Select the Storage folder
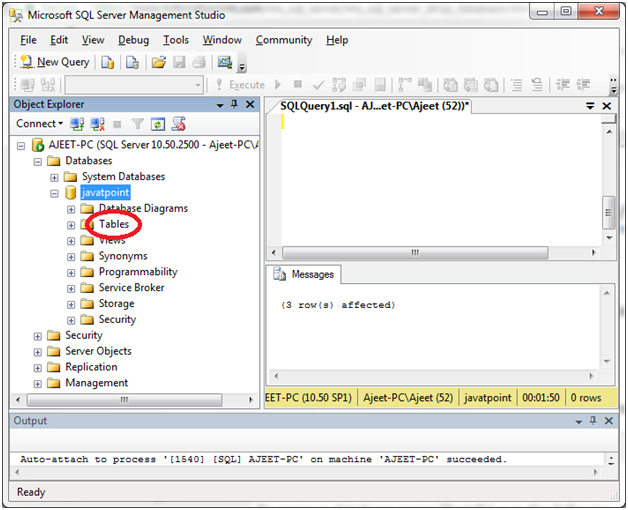Viewport: 628px width, 510px height. [116, 304]
